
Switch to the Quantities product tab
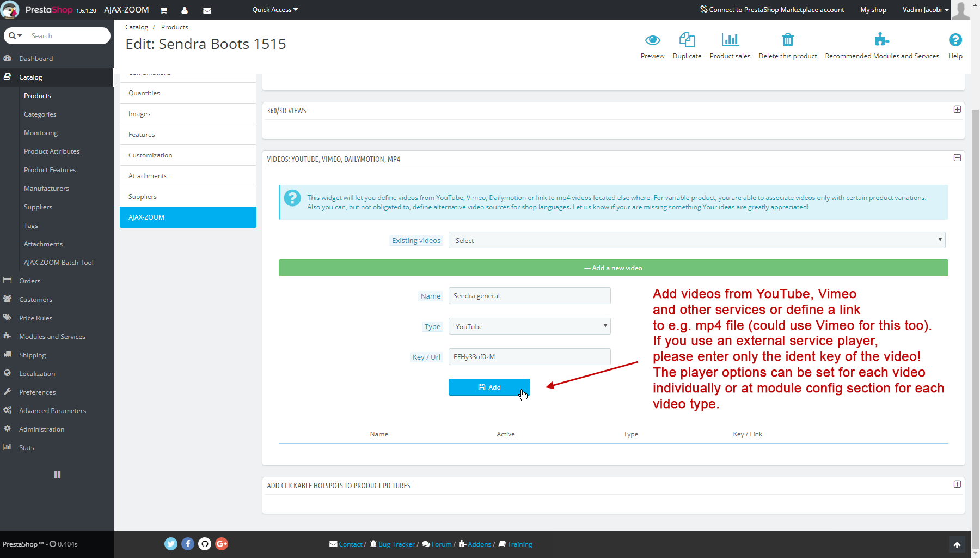point(188,93)
